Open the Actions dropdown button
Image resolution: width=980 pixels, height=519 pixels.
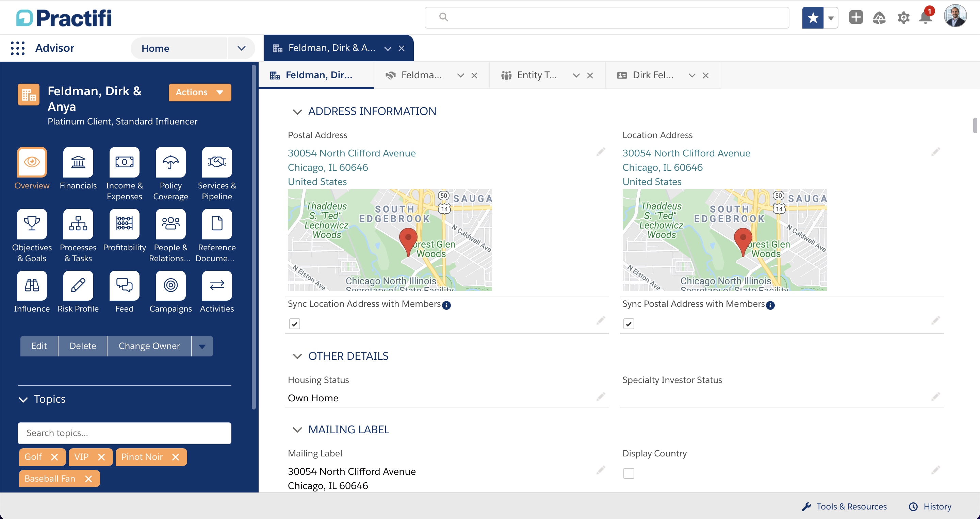point(200,93)
